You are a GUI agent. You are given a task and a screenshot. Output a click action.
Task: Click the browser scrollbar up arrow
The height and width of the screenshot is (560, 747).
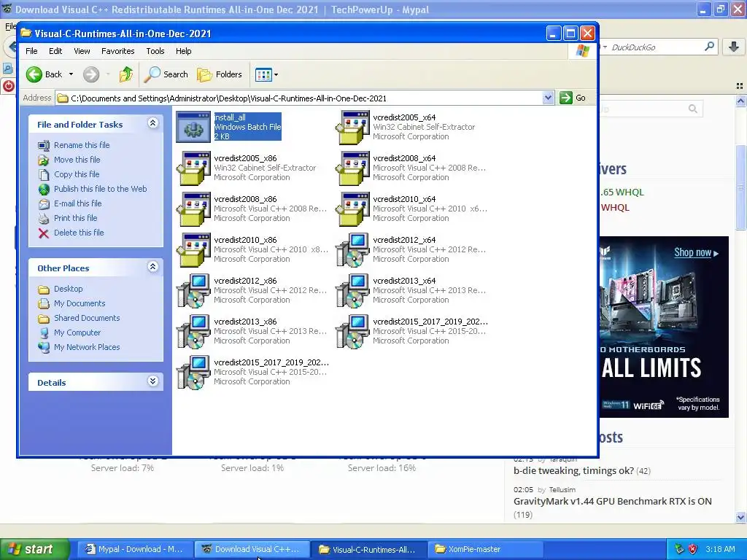tap(741, 101)
